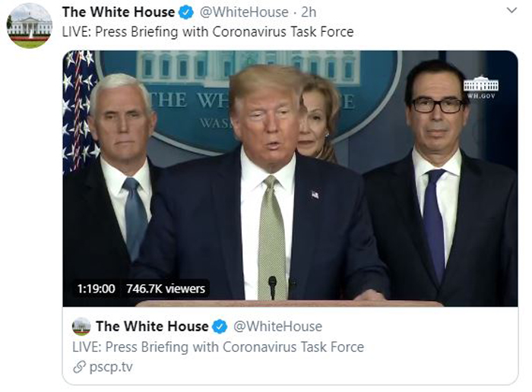Click the 1:19:00 duration badge
This screenshot has width=532, height=392.
96,289
